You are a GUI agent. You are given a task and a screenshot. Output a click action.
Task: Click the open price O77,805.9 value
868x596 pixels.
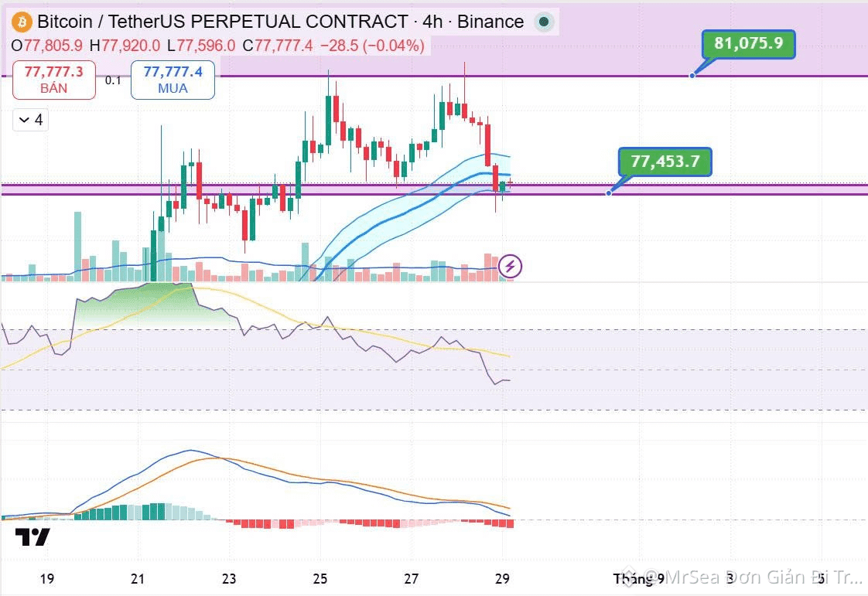(47, 46)
